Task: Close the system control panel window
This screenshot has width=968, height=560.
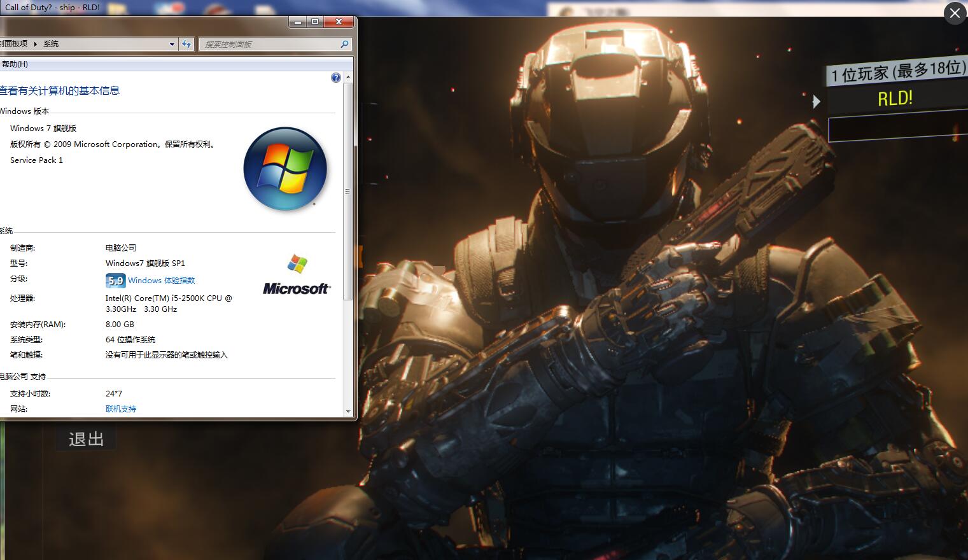Action: pyautogui.click(x=339, y=22)
